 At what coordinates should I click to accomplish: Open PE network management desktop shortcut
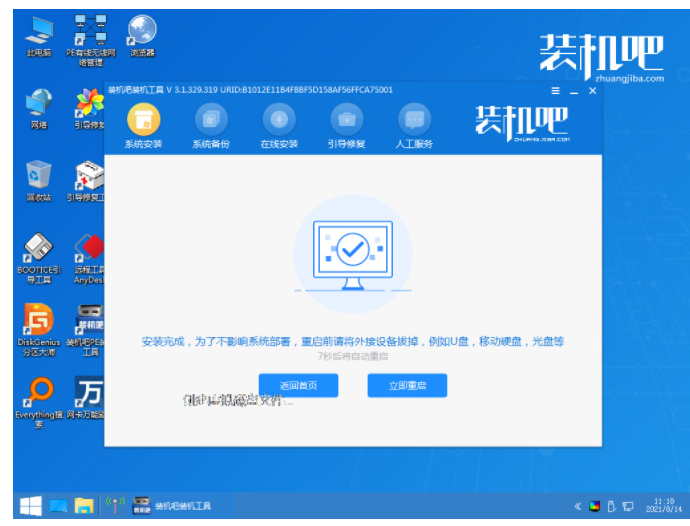91,38
